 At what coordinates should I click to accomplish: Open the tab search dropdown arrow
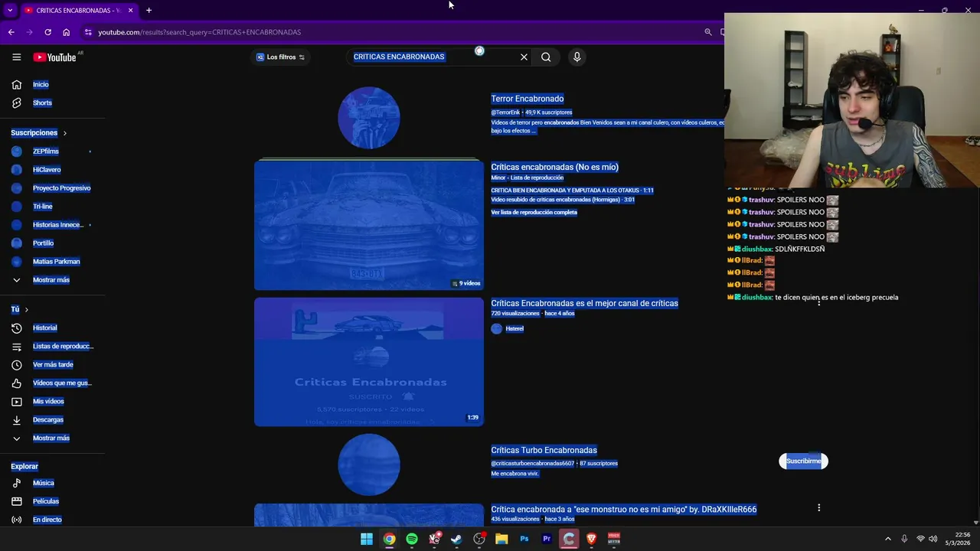[x=9, y=10]
